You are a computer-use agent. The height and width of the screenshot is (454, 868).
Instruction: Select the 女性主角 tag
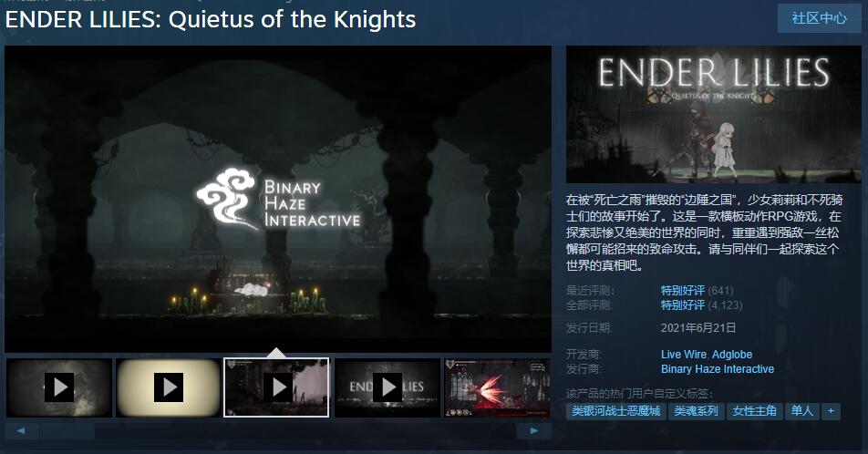(755, 411)
